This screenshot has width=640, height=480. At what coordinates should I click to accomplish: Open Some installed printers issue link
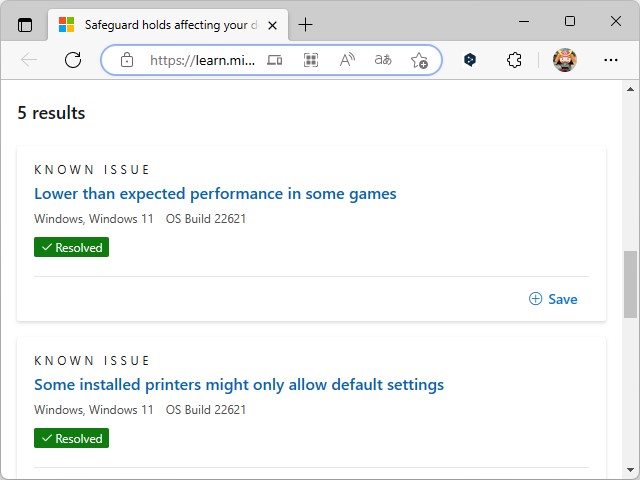point(239,385)
